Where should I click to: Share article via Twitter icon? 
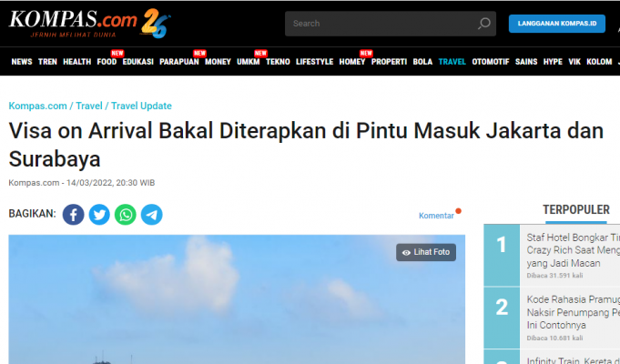(99, 215)
